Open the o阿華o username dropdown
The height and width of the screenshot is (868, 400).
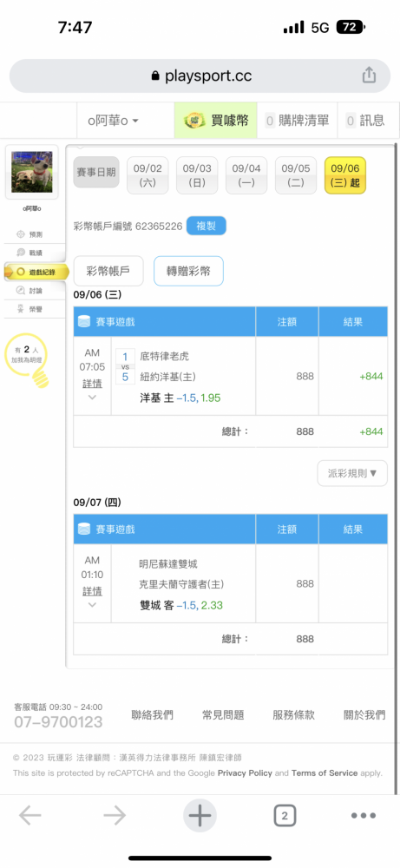pos(113,121)
